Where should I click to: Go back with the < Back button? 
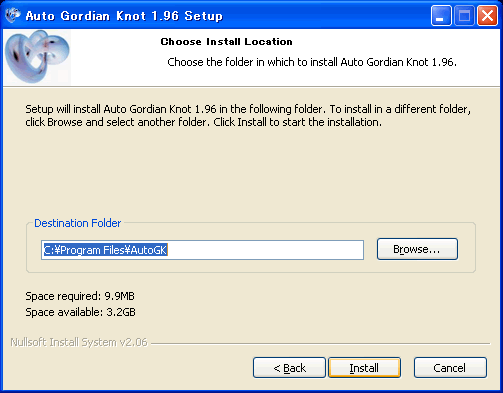[x=289, y=368]
